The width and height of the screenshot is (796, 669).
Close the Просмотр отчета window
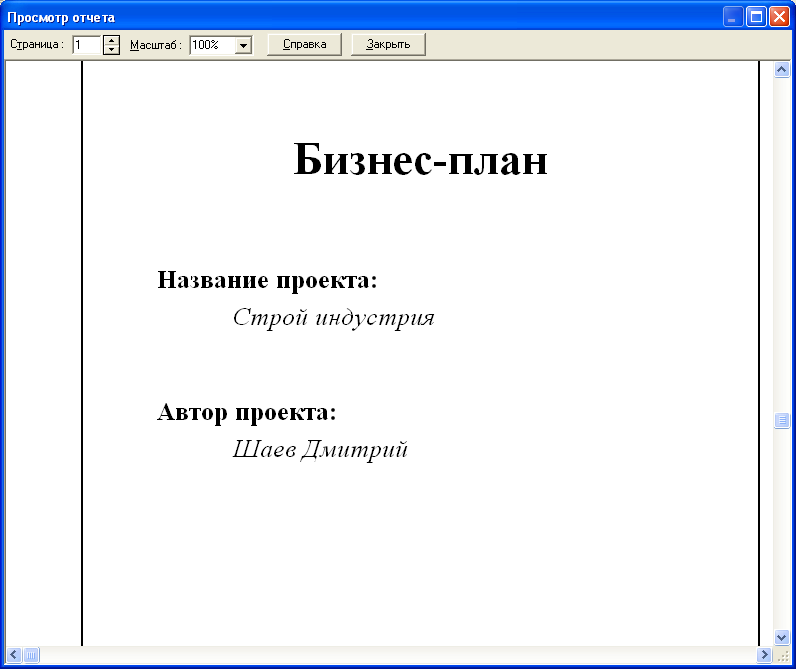click(779, 17)
